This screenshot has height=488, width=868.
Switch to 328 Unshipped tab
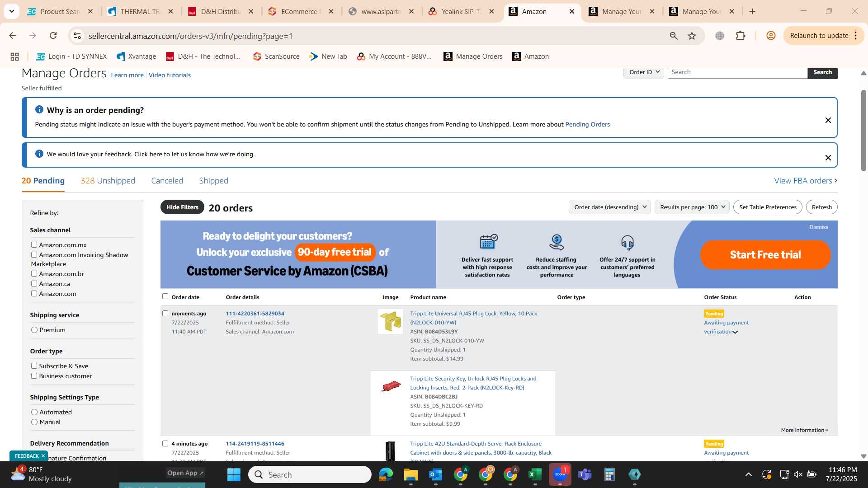tap(108, 181)
